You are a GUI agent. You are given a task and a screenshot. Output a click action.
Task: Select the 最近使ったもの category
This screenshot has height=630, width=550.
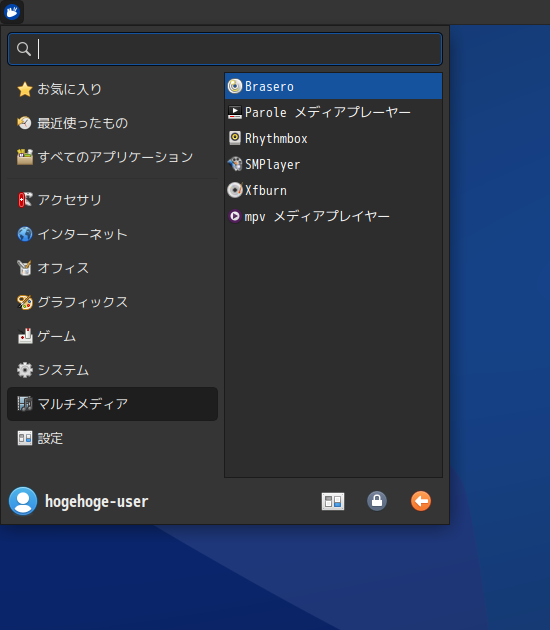tap(112, 123)
